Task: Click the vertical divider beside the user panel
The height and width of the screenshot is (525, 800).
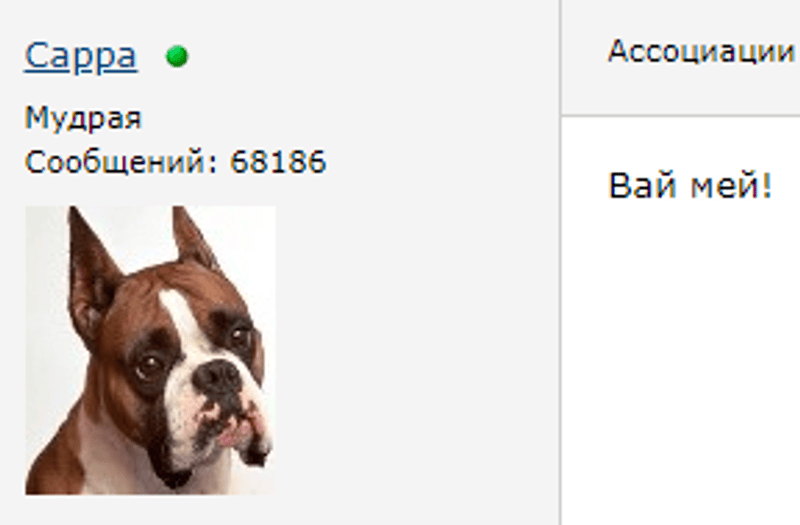Action: [x=561, y=262]
